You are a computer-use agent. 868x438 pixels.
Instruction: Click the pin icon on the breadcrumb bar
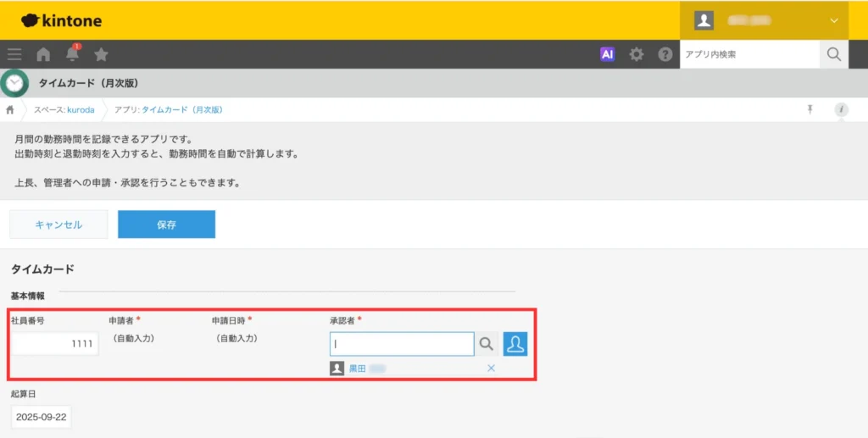[810, 109]
